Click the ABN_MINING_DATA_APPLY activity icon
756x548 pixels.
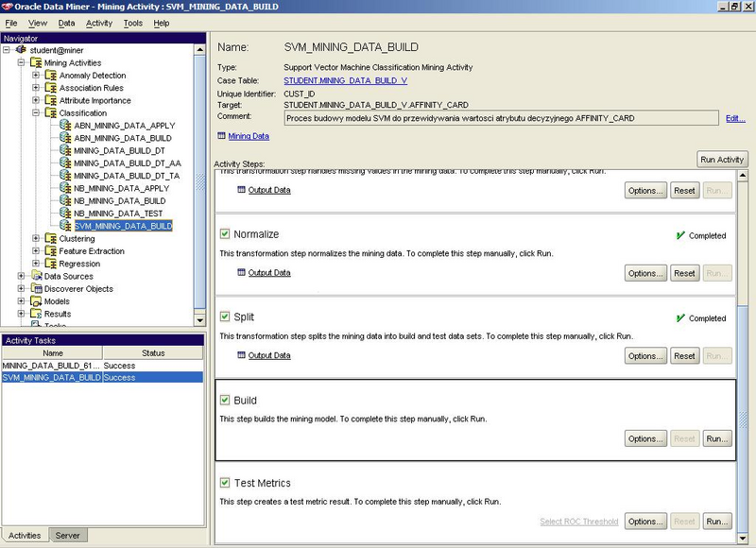click(65, 125)
